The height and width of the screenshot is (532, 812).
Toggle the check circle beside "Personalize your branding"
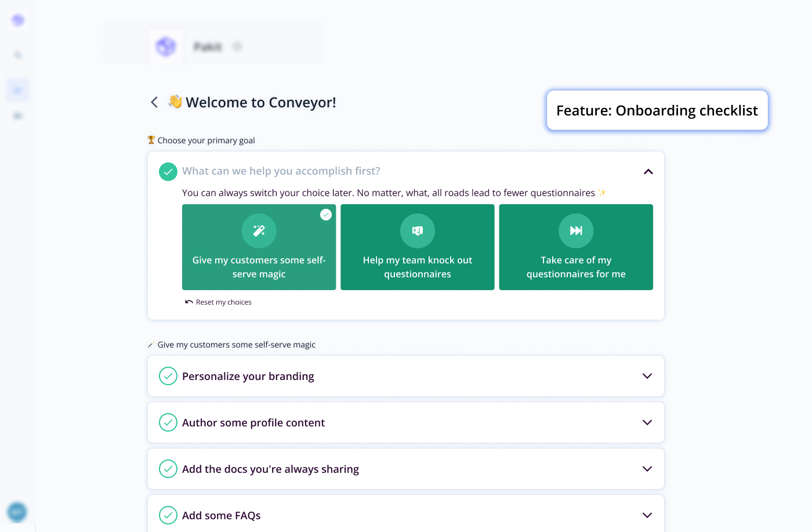(168, 376)
